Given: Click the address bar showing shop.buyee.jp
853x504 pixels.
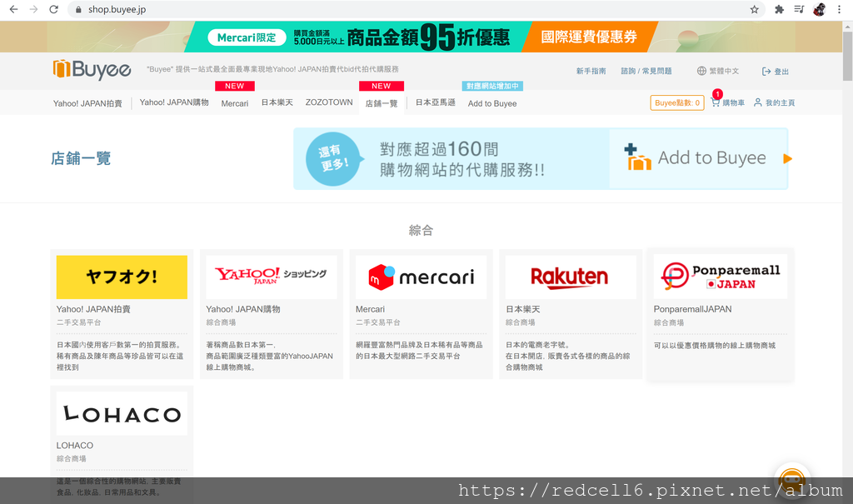Looking at the screenshot, I should pyautogui.click(x=417, y=9).
